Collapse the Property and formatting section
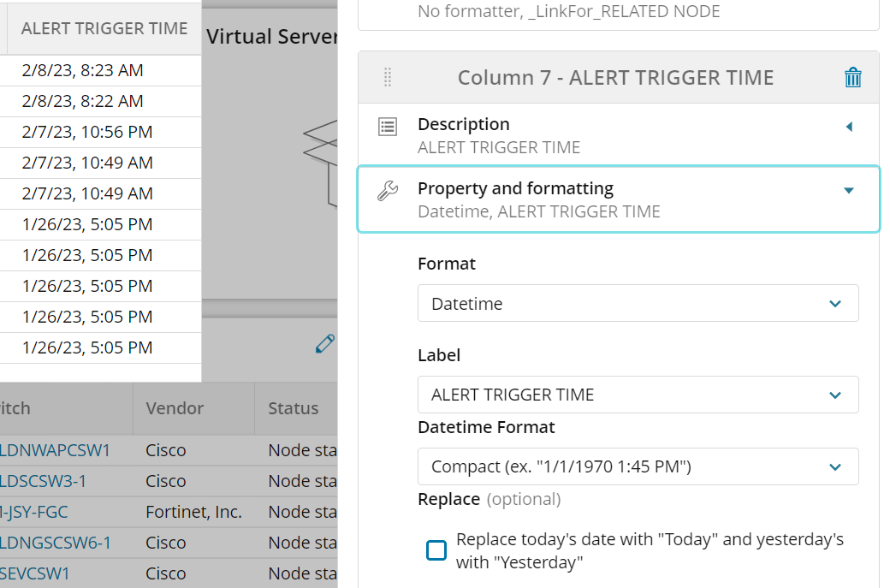890x588 pixels. point(849,190)
